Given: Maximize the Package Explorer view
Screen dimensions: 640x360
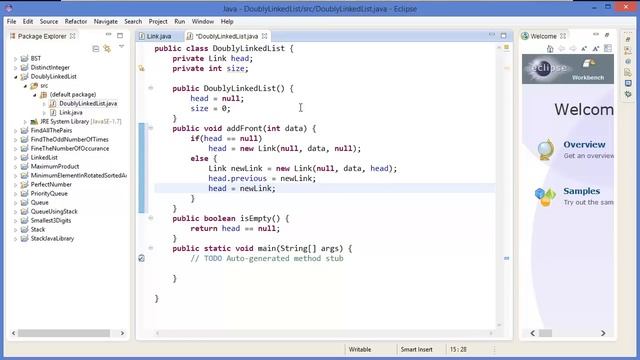Looking at the screenshot, I should (x=120, y=36).
